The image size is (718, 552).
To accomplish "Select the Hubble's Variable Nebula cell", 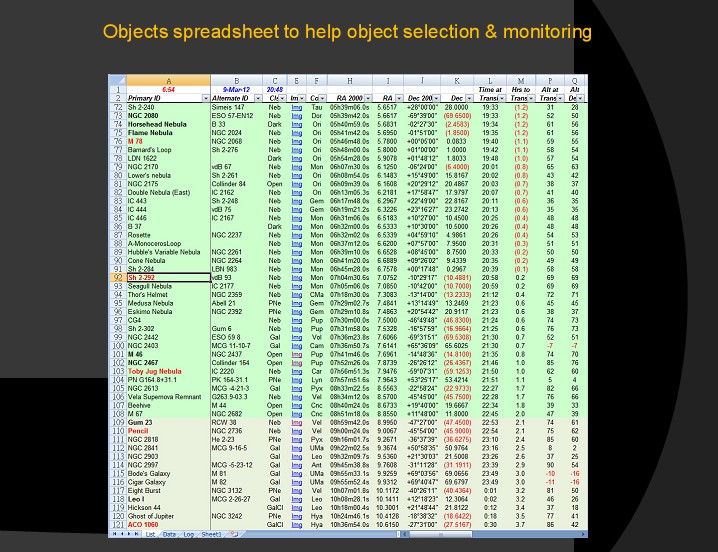I will [x=168, y=252].
